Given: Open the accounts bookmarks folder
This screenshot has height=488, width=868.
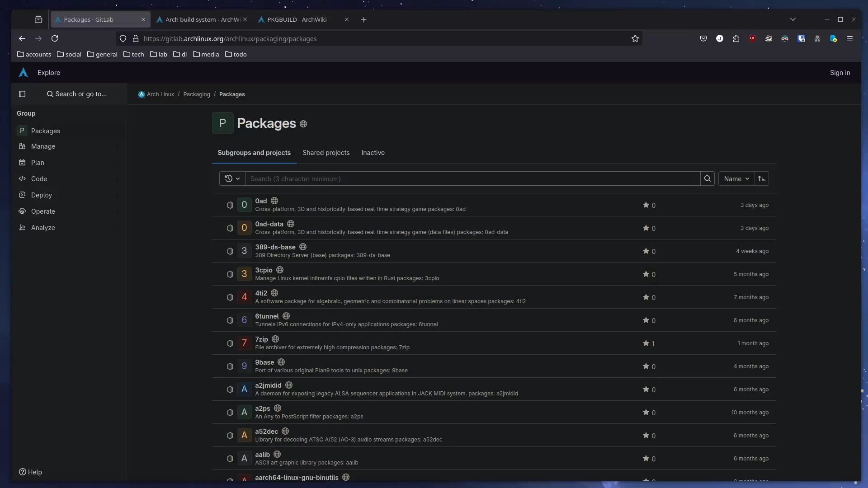Looking at the screenshot, I should pyautogui.click(x=34, y=54).
